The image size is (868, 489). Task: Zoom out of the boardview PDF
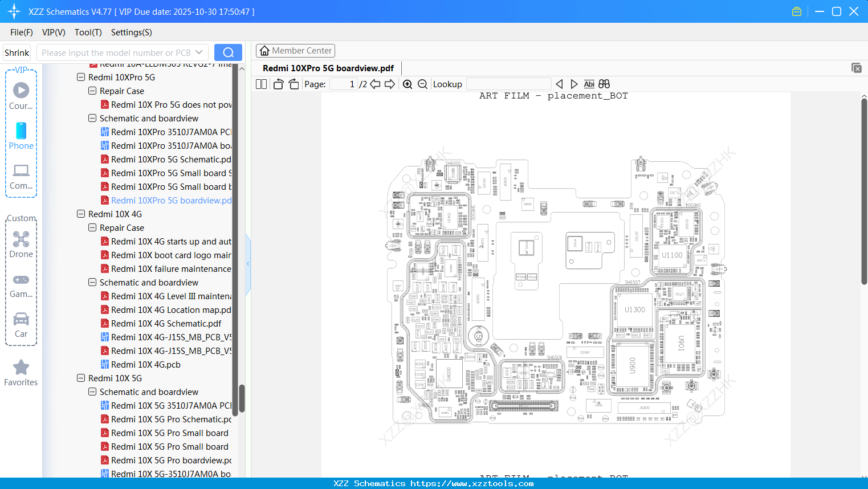(x=423, y=84)
